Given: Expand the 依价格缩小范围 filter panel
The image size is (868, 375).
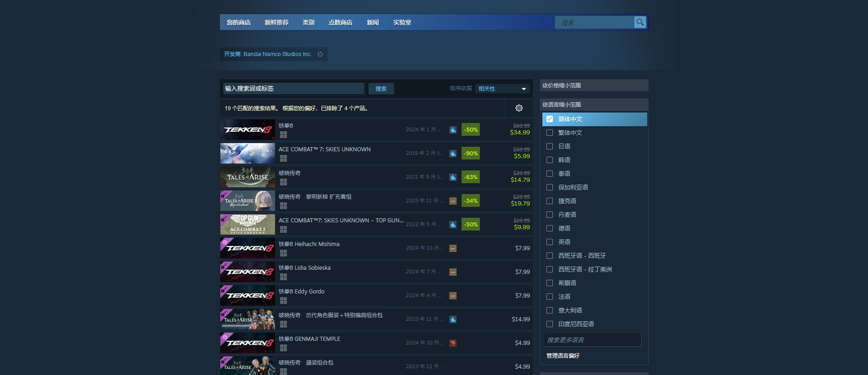Looking at the screenshot, I should pos(594,86).
